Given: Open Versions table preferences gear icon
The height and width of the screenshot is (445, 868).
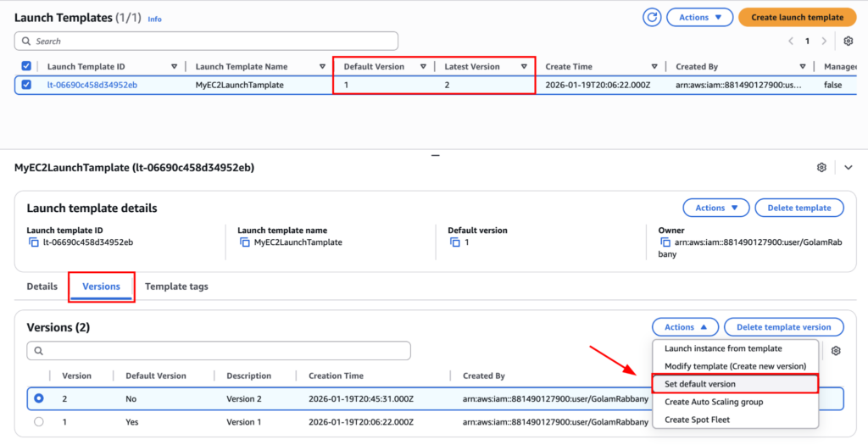Looking at the screenshot, I should [x=836, y=351].
